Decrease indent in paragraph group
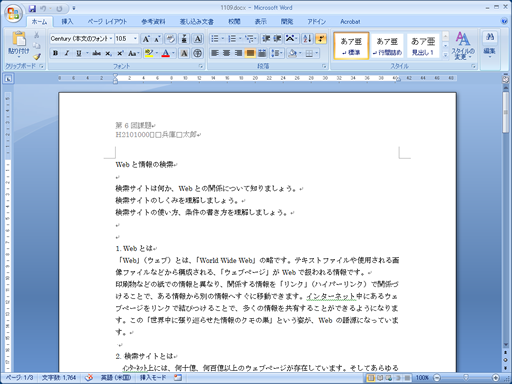Viewport: 512px width, 384px height. coord(266,39)
